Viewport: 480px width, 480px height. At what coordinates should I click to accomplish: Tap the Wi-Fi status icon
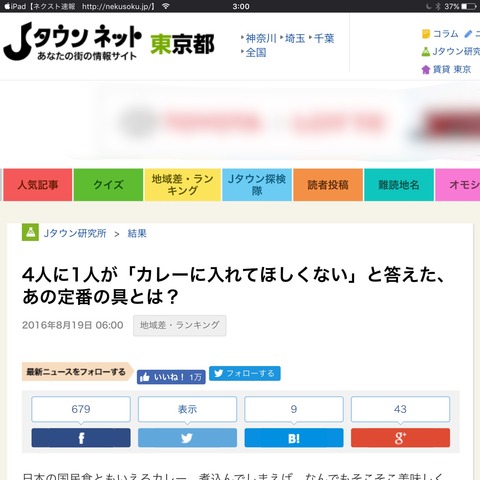pos(166,6)
